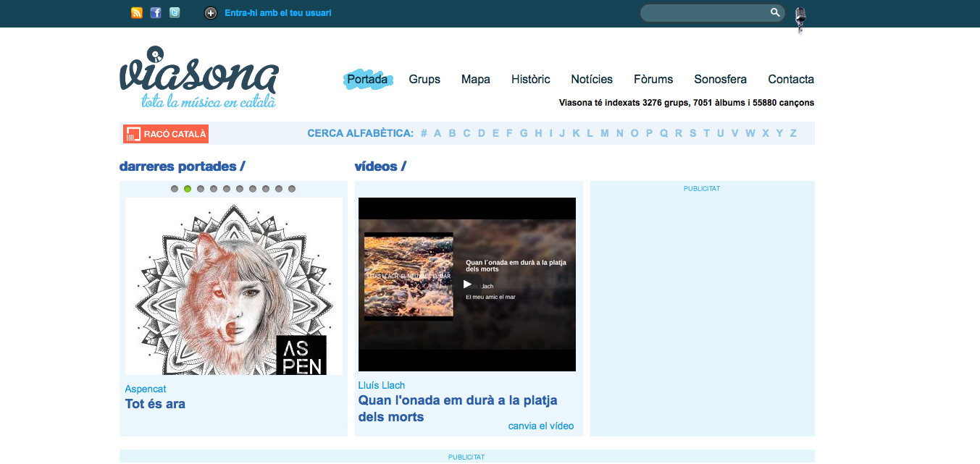Click the 'vídeos /' heading
The width and height of the screenshot is (980, 464).
click(380, 166)
